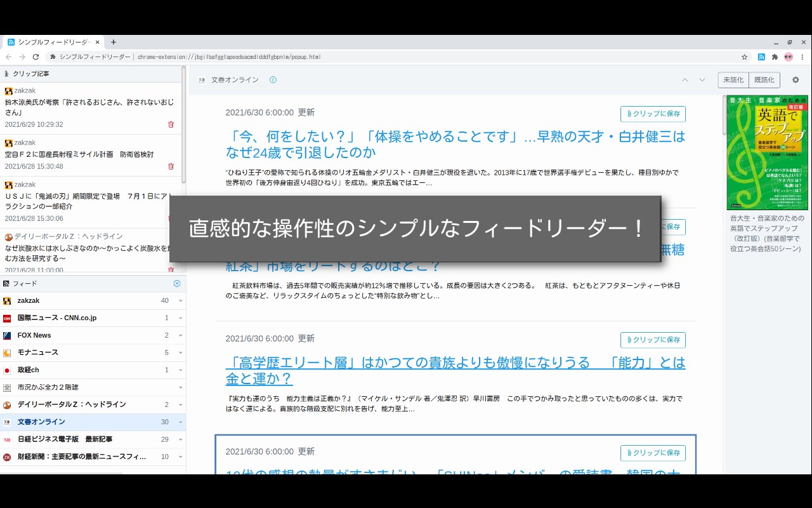Delete the clipped 空自Ｆ２ article via trash icon
The width and height of the screenshot is (812, 508).
171,166
